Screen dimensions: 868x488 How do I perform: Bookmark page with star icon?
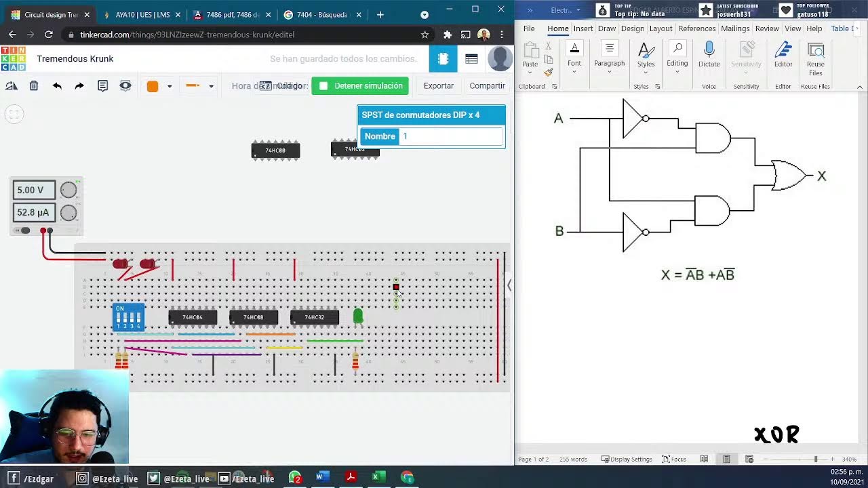click(425, 35)
